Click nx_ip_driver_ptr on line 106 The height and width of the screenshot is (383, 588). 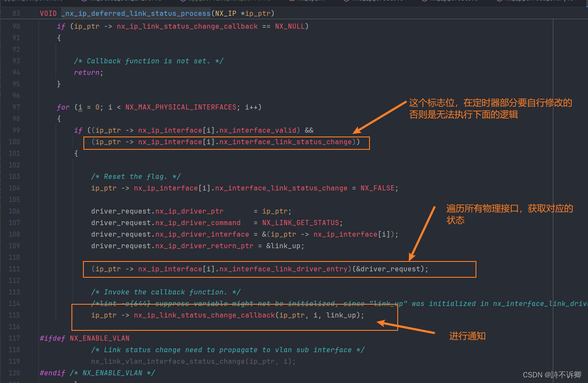coord(189,211)
